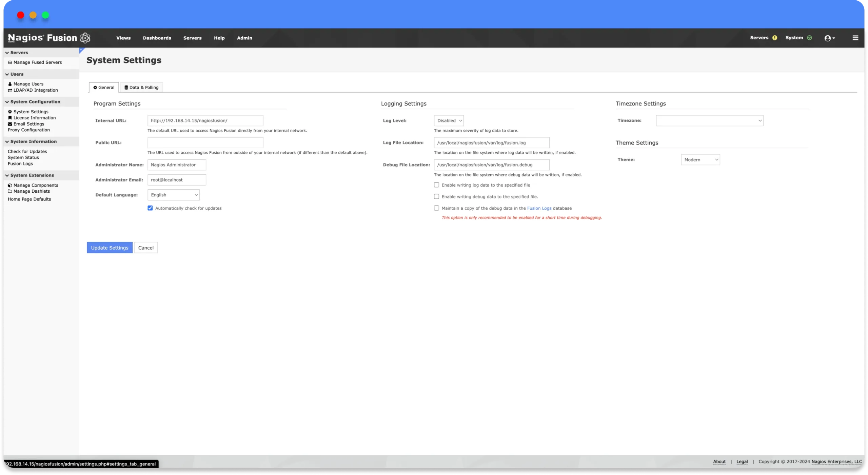Open the About footer link
Image resolution: width=868 pixels, height=475 pixels.
pyautogui.click(x=719, y=461)
